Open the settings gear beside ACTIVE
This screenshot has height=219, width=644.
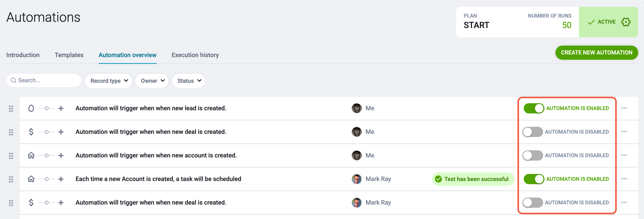[626, 22]
